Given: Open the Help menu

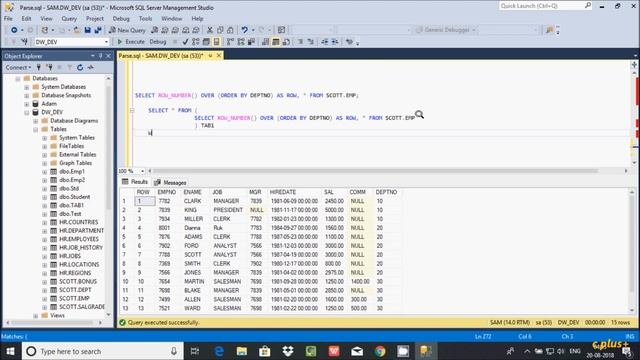Looking at the screenshot, I should point(197,19).
